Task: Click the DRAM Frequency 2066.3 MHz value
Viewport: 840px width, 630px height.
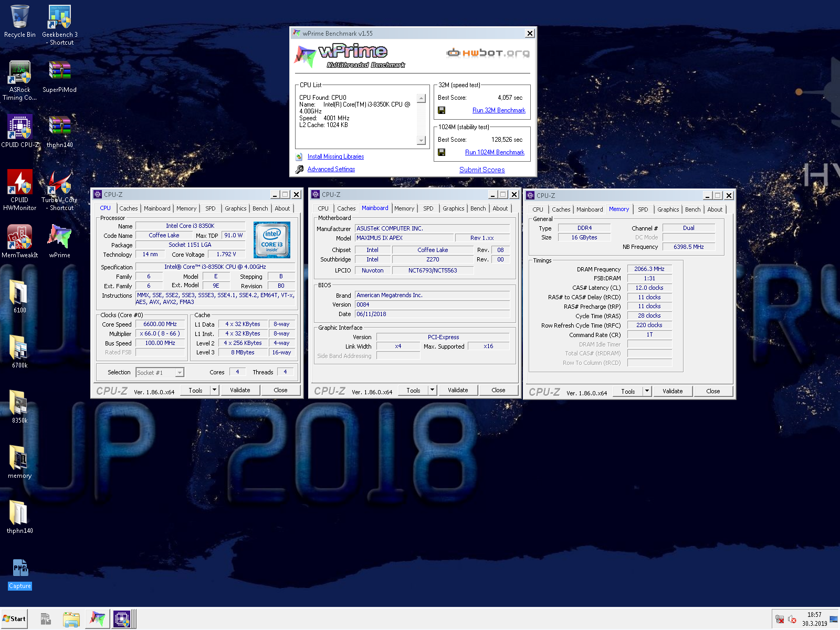Action: tap(649, 269)
